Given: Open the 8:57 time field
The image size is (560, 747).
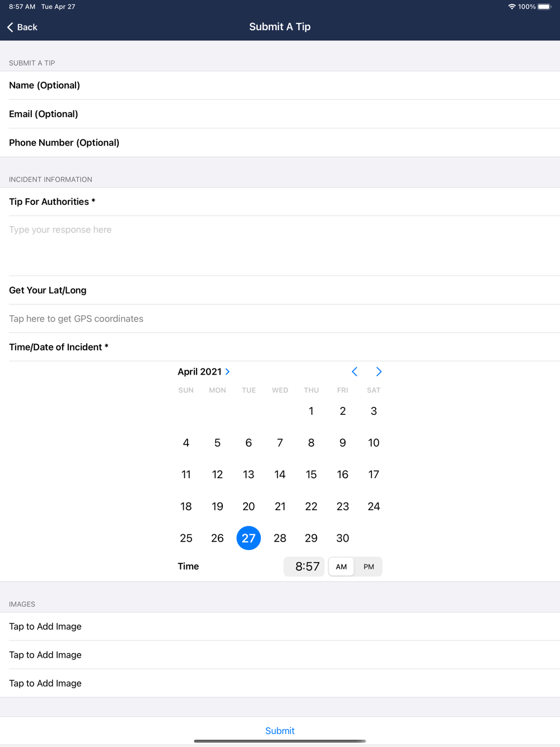Looking at the screenshot, I should [x=304, y=567].
